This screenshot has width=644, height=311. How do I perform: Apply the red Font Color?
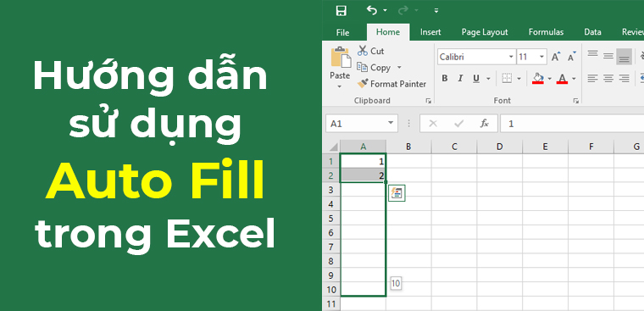(x=563, y=78)
